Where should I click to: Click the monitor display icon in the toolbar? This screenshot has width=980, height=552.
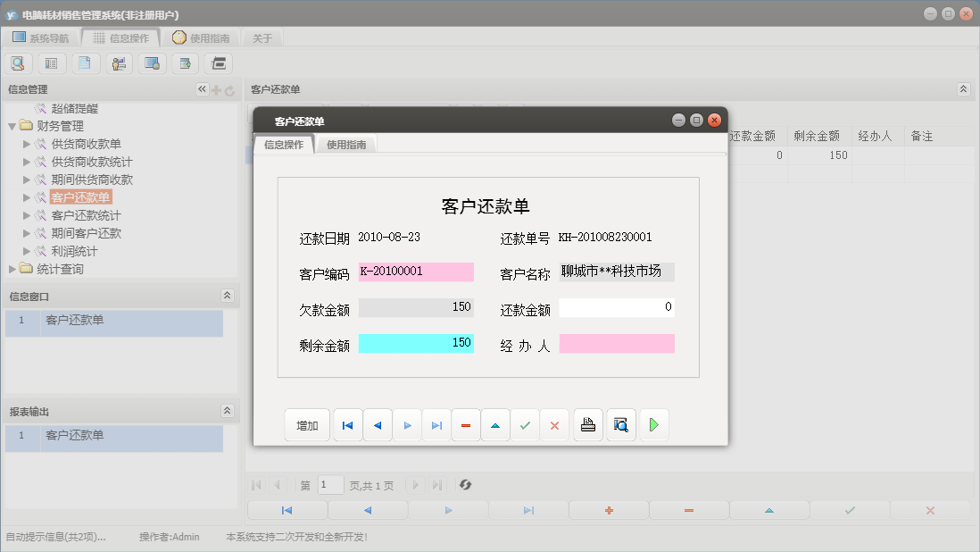click(152, 63)
